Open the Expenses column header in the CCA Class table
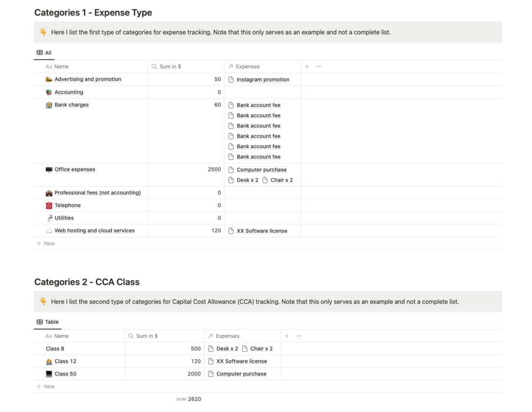Screen dimensions: 532x412 [227, 336]
